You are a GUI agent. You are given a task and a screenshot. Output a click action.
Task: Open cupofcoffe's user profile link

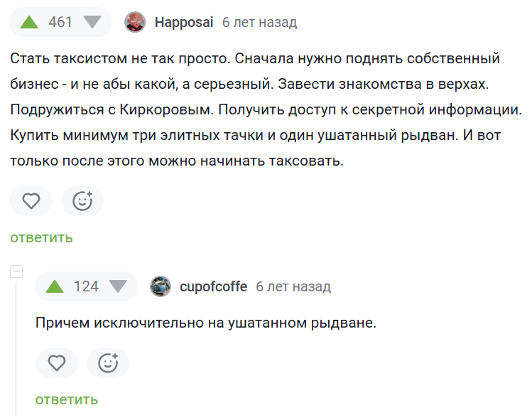click(213, 286)
